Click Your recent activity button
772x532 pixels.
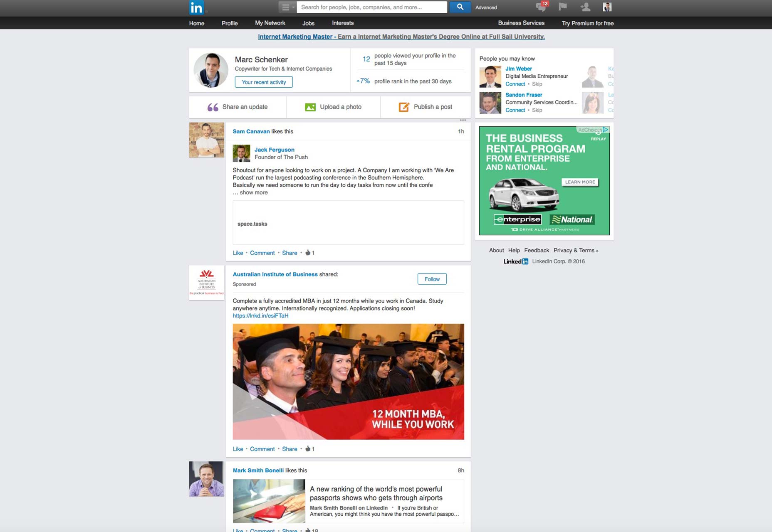point(264,82)
